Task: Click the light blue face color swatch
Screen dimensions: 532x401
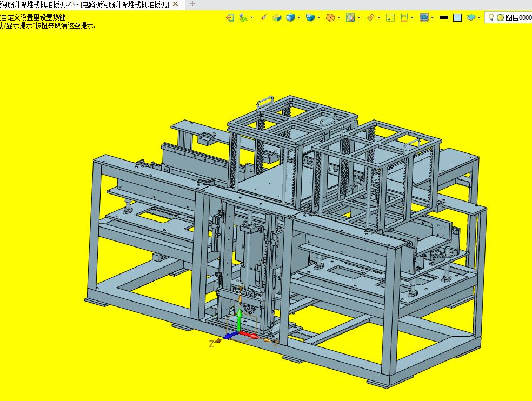Action: coord(457,18)
